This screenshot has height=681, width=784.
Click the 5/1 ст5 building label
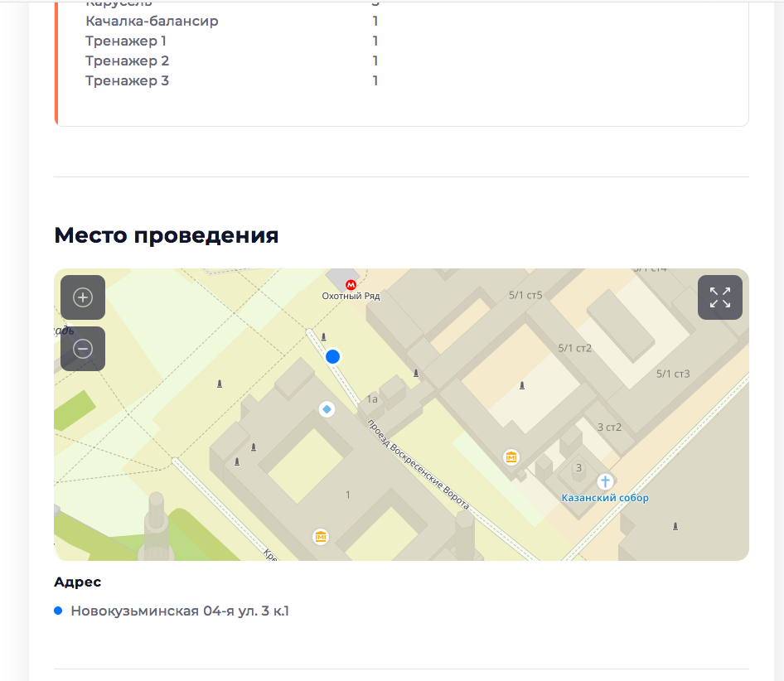pos(525,296)
